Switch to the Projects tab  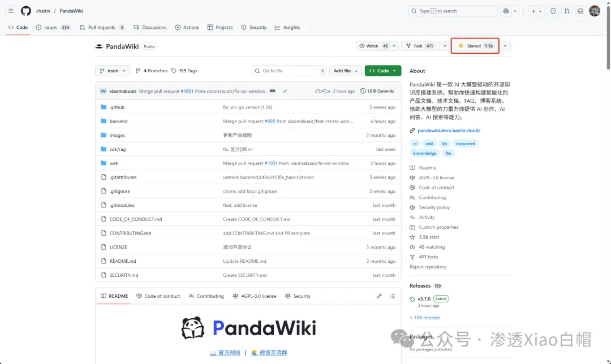(x=220, y=27)
